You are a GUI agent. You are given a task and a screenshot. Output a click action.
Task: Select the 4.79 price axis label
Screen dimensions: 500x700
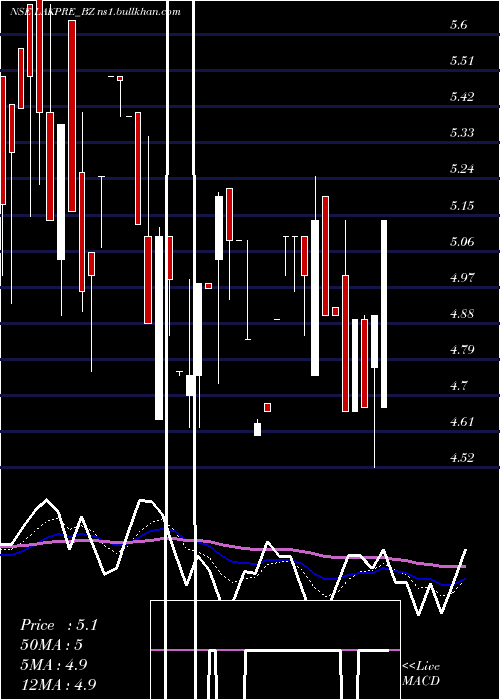[462, 350]
